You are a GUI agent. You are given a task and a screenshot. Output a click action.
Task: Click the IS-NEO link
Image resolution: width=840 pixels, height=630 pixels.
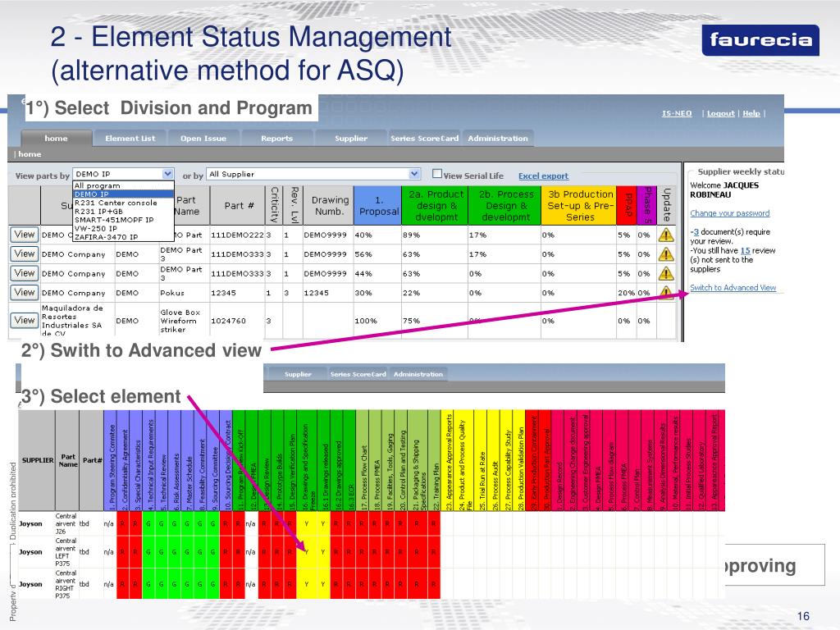(x=677, y=113)
